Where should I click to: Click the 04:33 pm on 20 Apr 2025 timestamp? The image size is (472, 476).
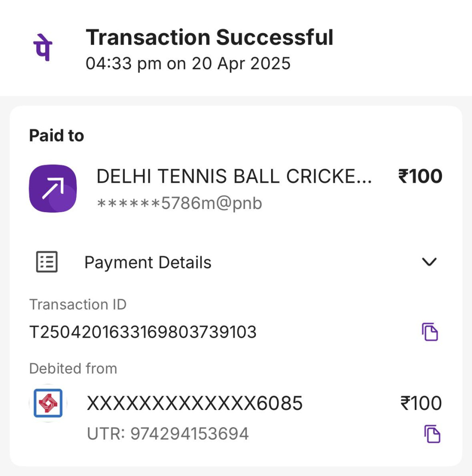pyautogui.click(x=188, y=64)
